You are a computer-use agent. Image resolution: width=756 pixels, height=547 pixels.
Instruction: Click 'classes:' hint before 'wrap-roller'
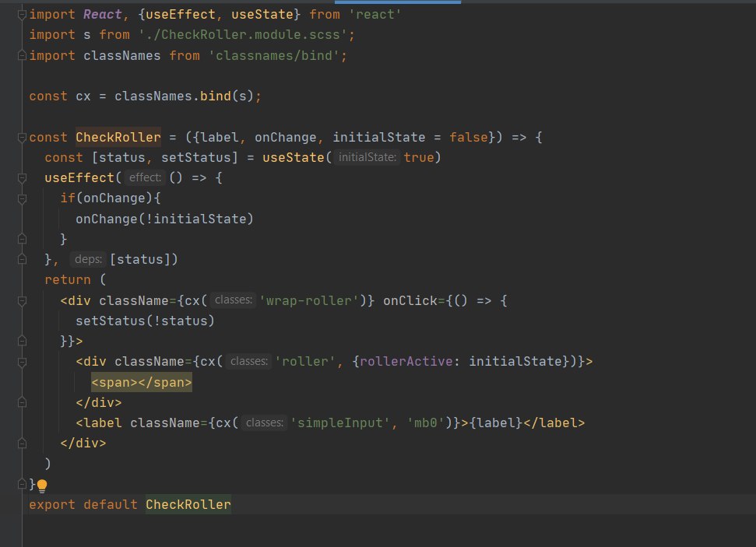(x=233, y=300)
